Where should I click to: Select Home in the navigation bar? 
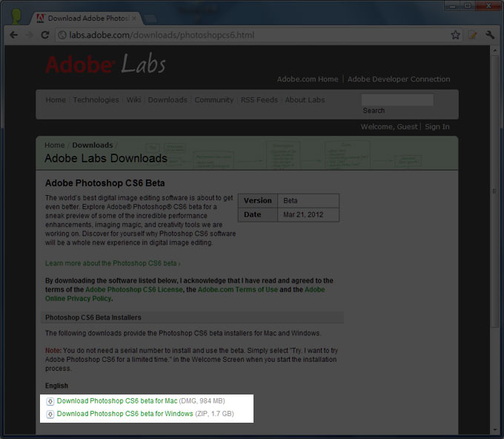click(x=56, y=99)
